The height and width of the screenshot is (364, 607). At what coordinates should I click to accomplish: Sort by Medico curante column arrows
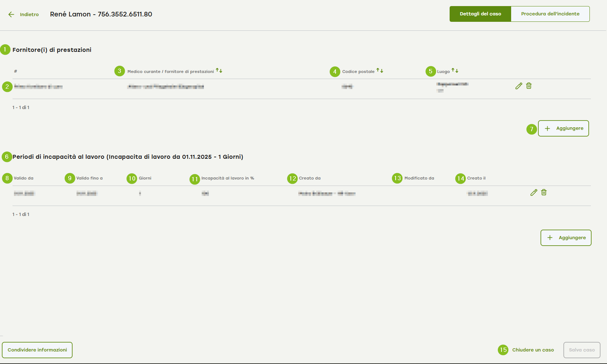[x=219, y=71]
